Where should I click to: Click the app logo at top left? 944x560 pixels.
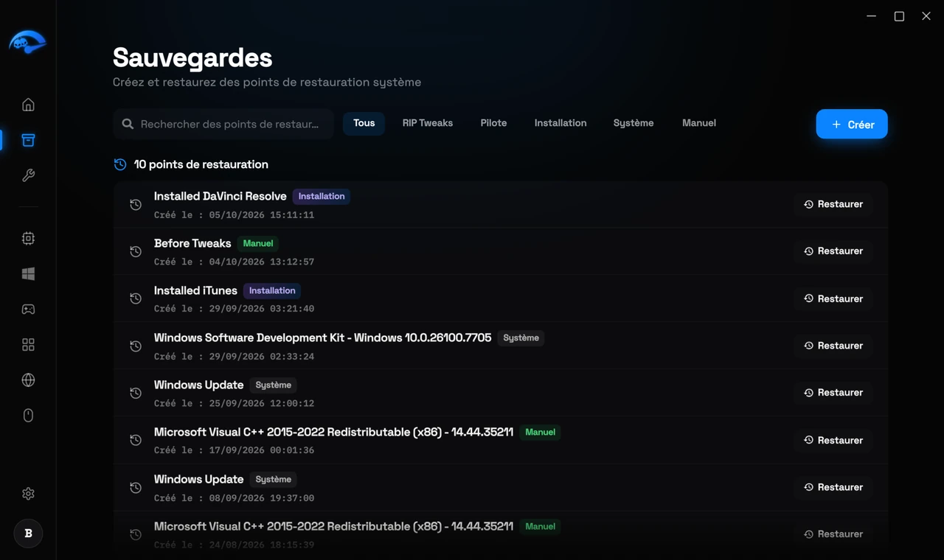pyautogui.click(x=28, y=42)
